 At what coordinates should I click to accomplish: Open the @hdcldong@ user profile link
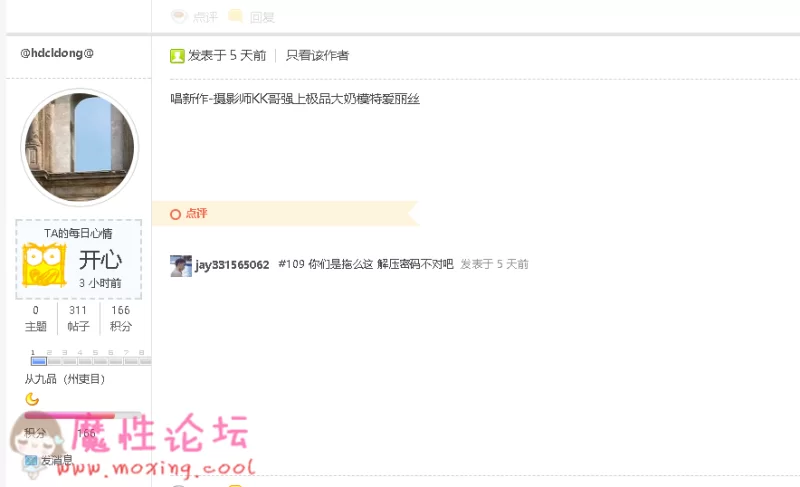(x=57, y=53)
